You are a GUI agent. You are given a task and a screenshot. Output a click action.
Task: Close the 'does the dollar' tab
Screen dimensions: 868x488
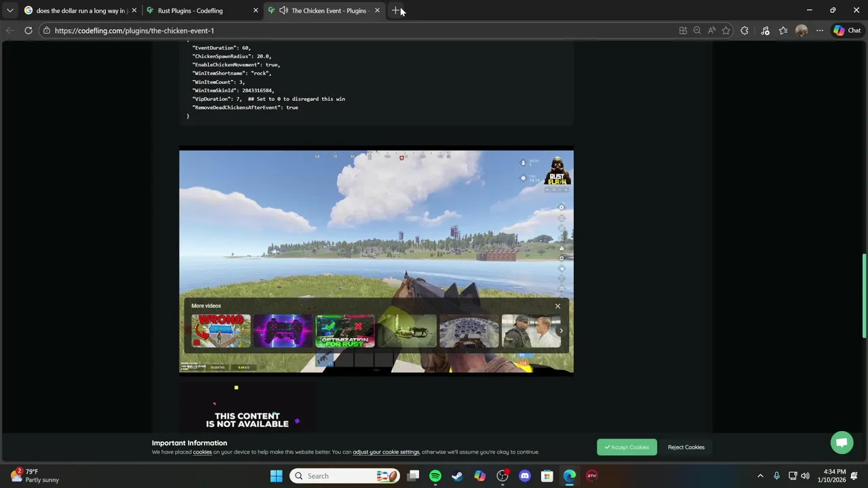pos(134,11)
